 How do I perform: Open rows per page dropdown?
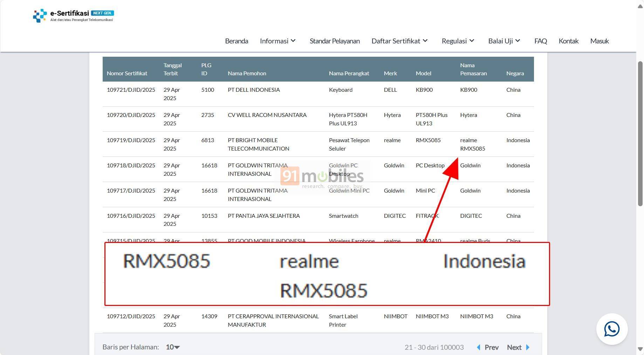(173, 347)
